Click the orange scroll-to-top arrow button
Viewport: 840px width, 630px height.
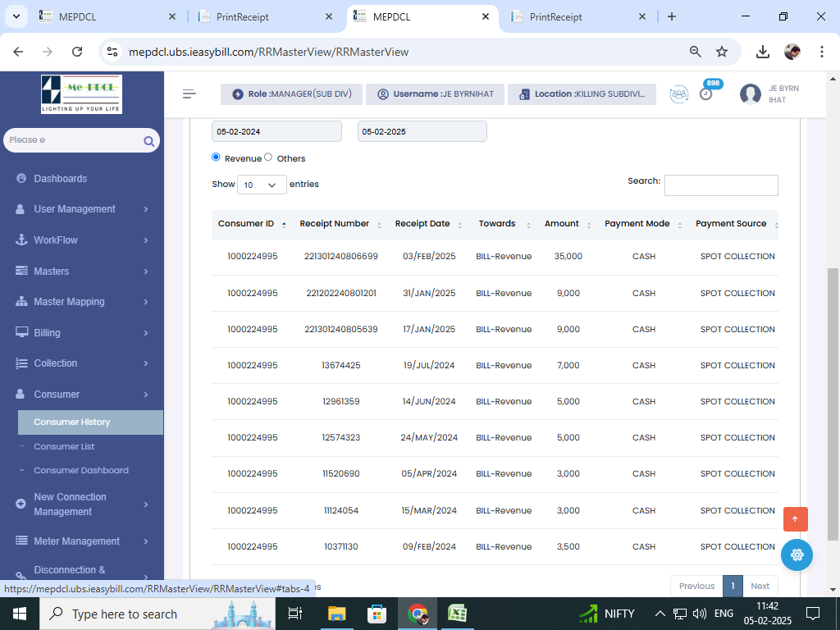795,519
